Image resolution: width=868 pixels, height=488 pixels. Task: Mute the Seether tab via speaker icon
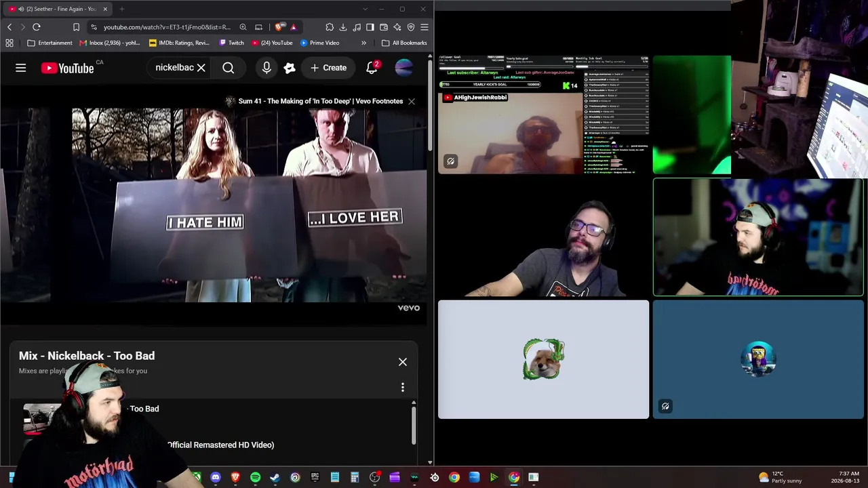(x=22, y=9)
